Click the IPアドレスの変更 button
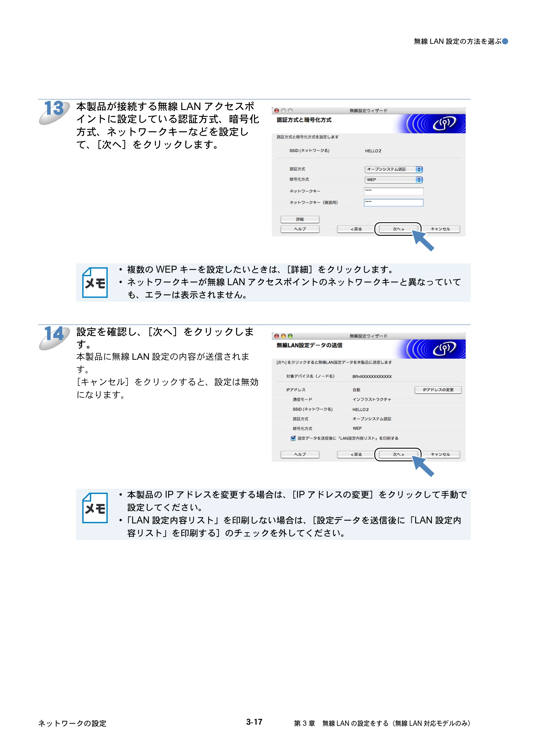The image size is (534, 756). (438, 390)
